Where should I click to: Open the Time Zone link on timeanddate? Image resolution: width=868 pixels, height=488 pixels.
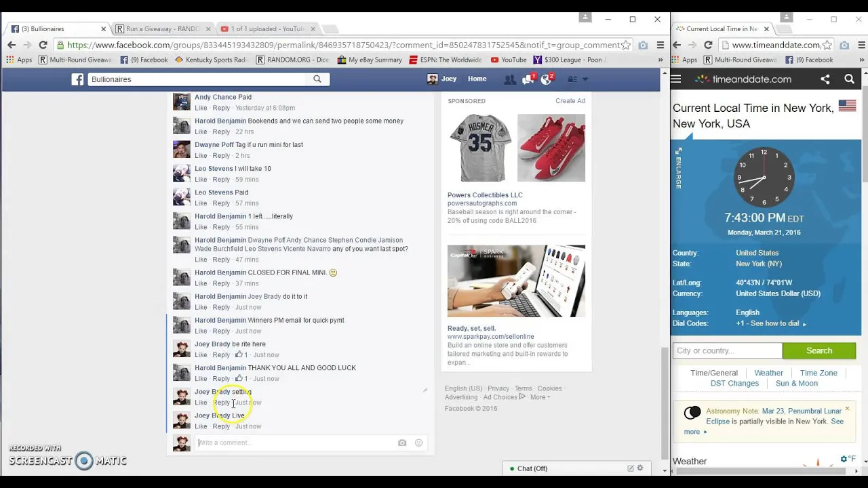coord(818,373)
